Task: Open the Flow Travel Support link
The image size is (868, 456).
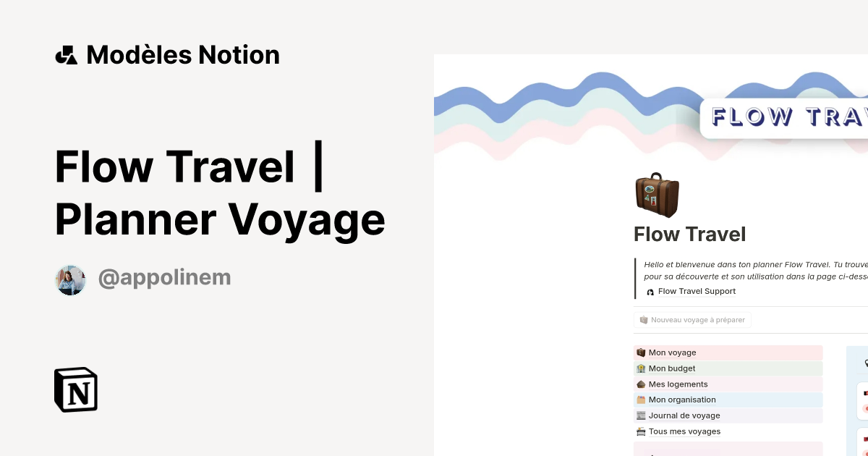Action: tap(697, 291)
